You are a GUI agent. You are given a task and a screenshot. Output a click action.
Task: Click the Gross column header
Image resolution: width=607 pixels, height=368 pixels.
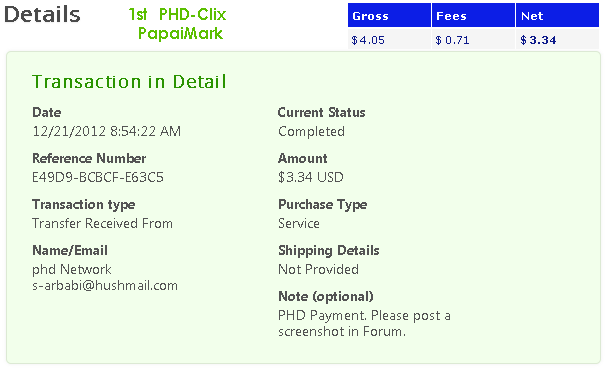(x=389, y=15)
